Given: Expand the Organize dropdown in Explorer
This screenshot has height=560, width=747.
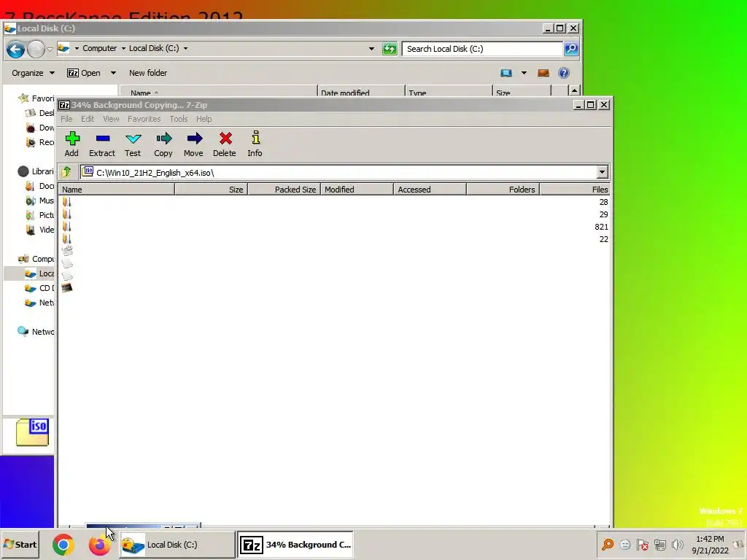Looking at the screenshot, I should tap(52, 73).
